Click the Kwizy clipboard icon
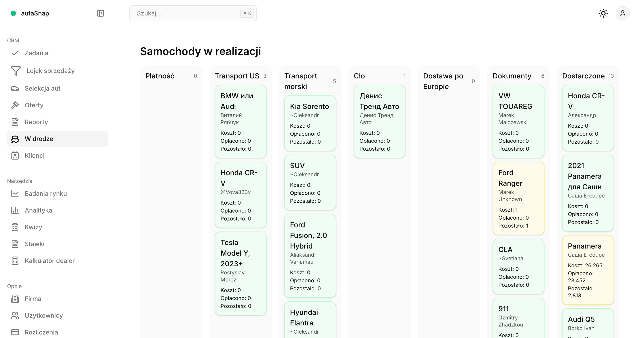644x338 pixels. coord(15,227)
